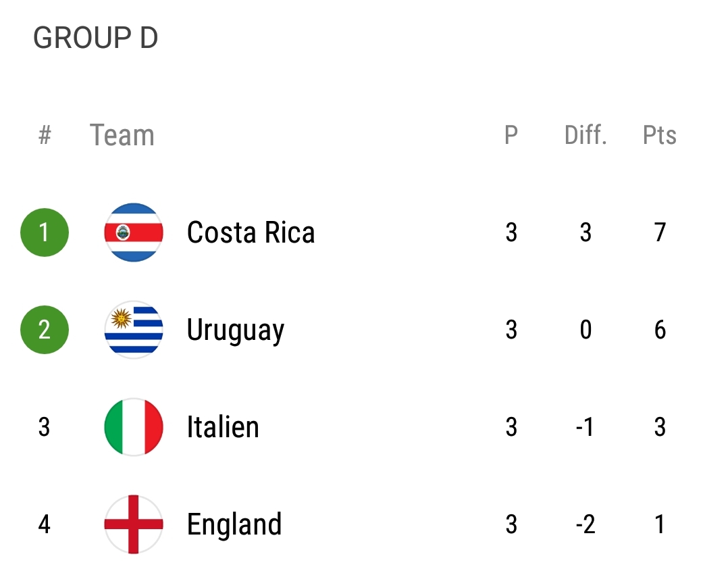This screenshot has width=728, height=569.
Task: Click the green rank 2 badge
Action: tap(45, 330)
